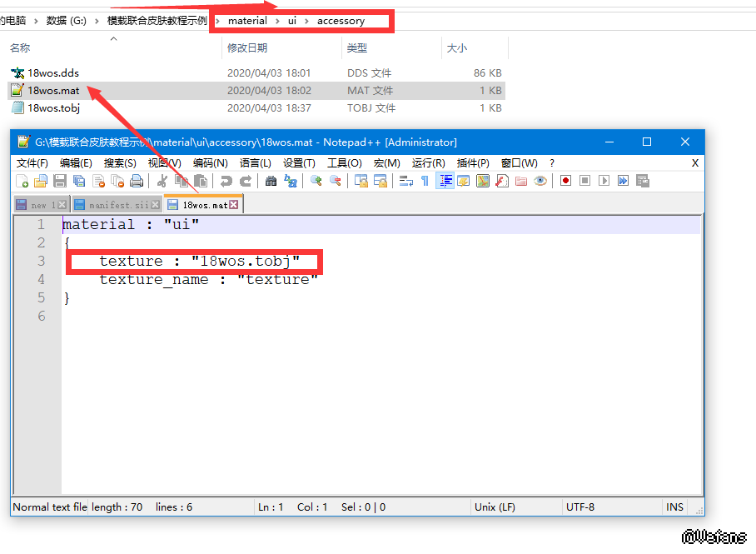The height and width of the screenshot is (554, 756).
Task: Open the 窗口(W) menu
Action: click(x=520, y=163)
